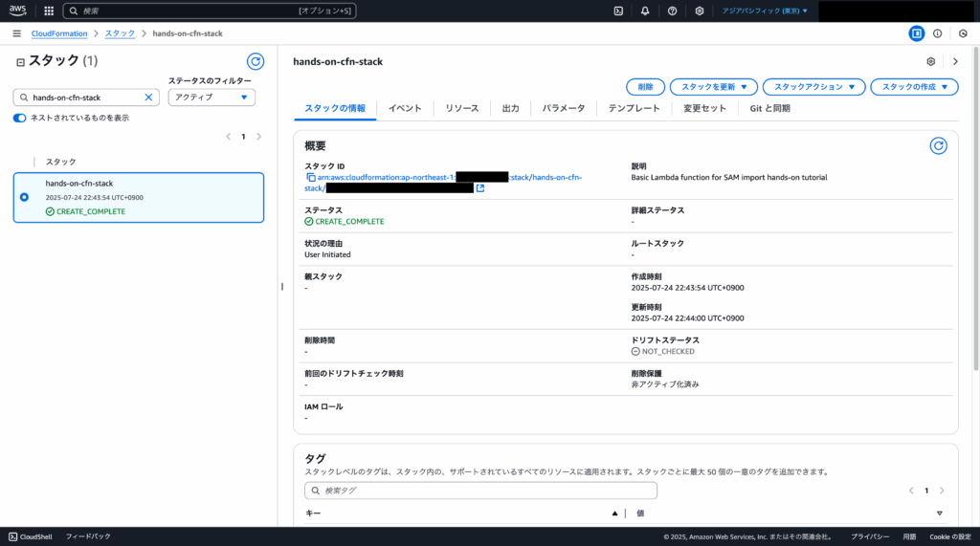
Task: Open the help question mark icon
Action: click(x=672, y=11)
